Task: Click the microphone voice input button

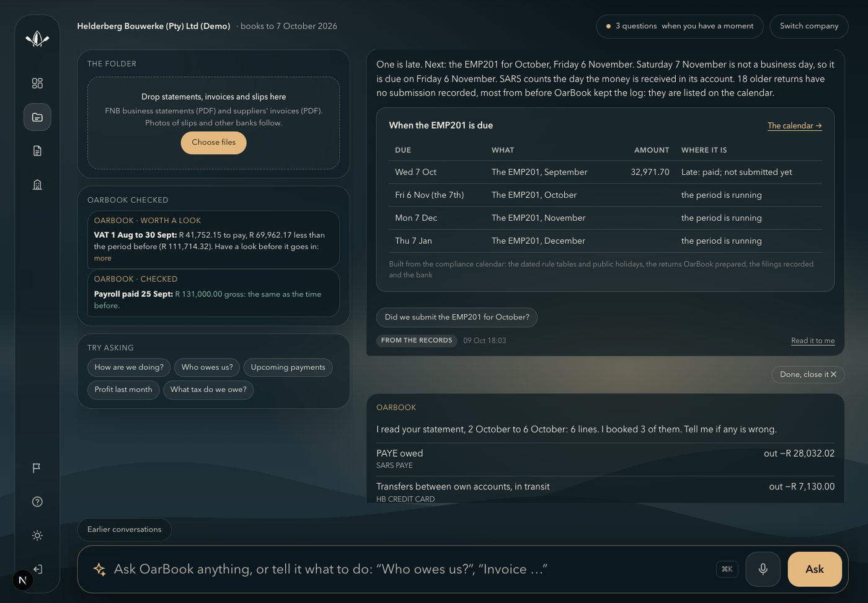Action: [x=763, y=569]
